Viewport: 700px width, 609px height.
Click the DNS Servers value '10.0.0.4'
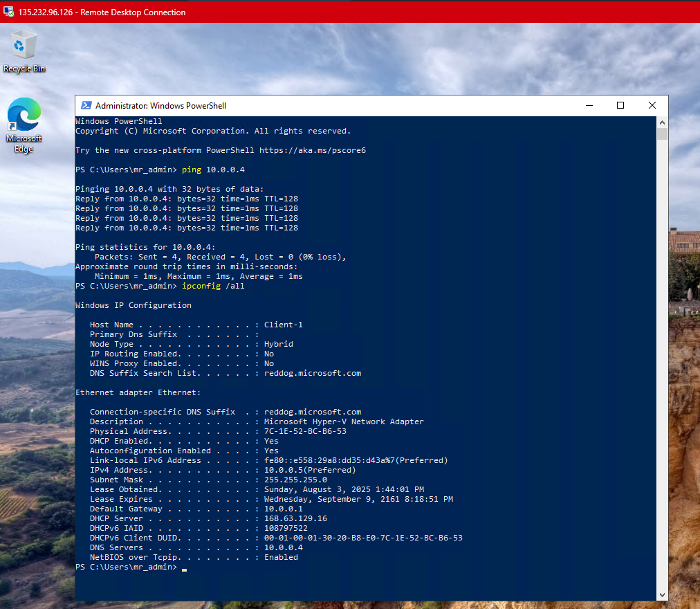(283, 548)
